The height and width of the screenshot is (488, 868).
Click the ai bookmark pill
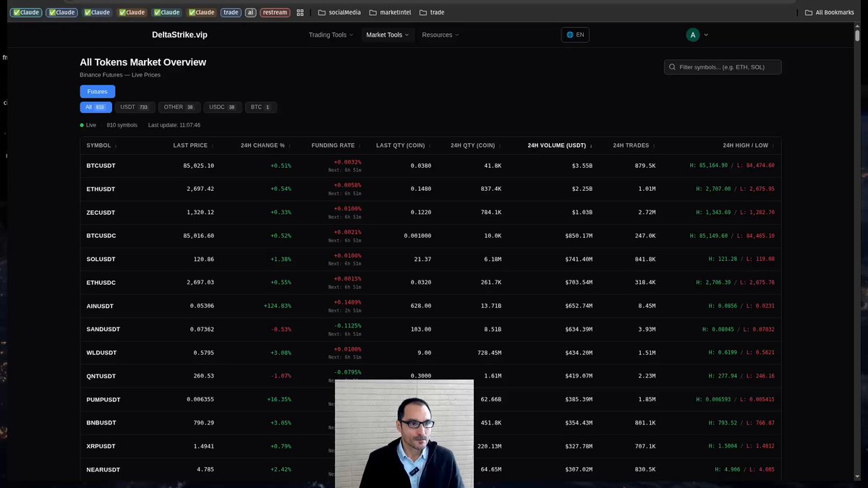click(250, 12)
